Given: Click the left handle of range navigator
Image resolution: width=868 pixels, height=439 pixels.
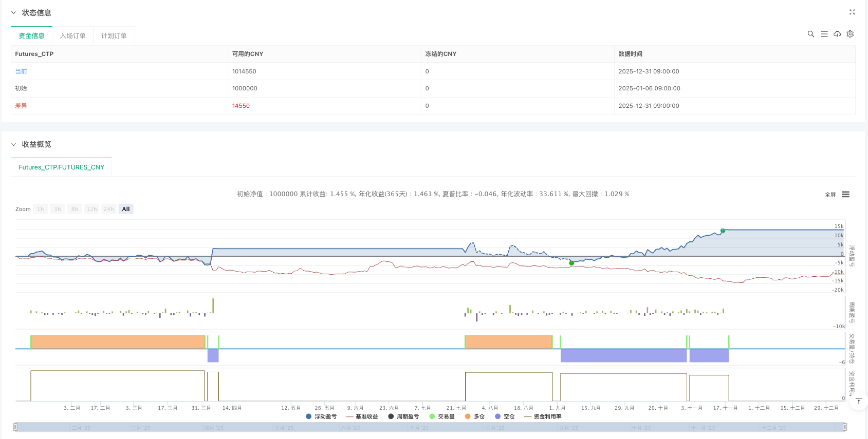Looking at the screenshot, I should pos(15,427).
